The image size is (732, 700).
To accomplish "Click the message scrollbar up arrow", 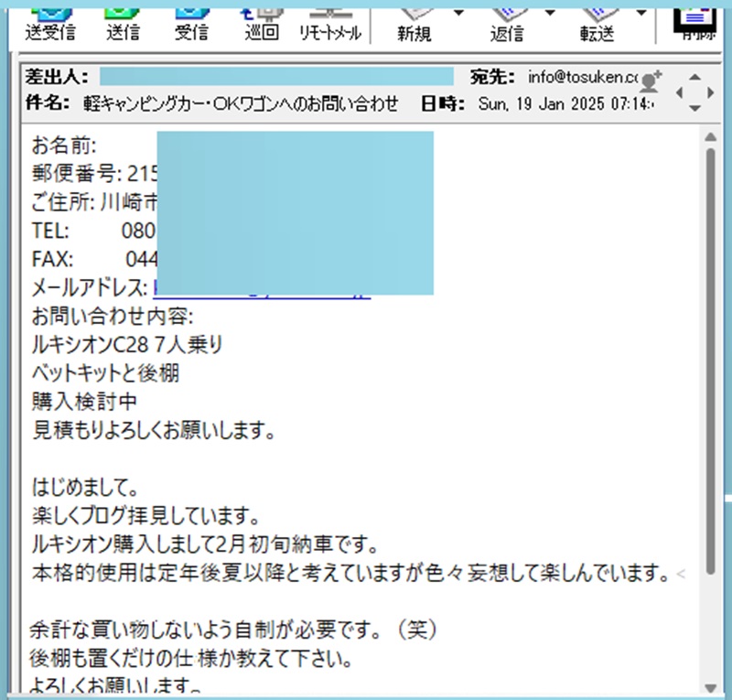I will pos(709,138).
